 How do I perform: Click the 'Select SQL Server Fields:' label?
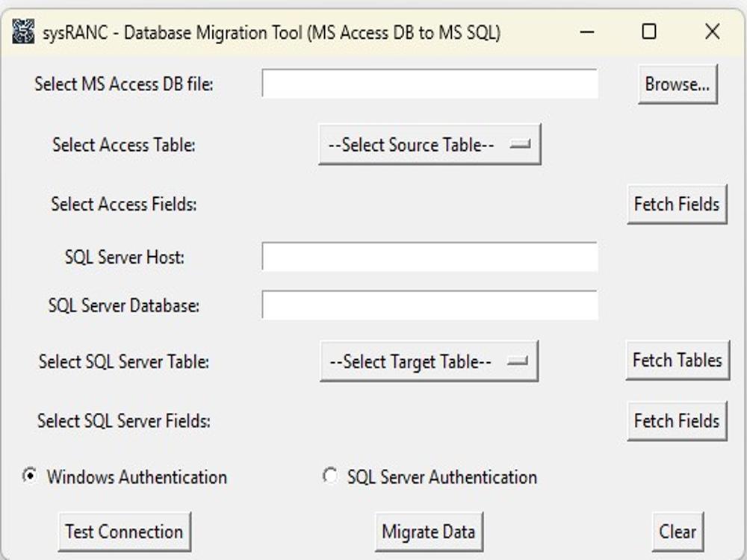coord(124,421)
